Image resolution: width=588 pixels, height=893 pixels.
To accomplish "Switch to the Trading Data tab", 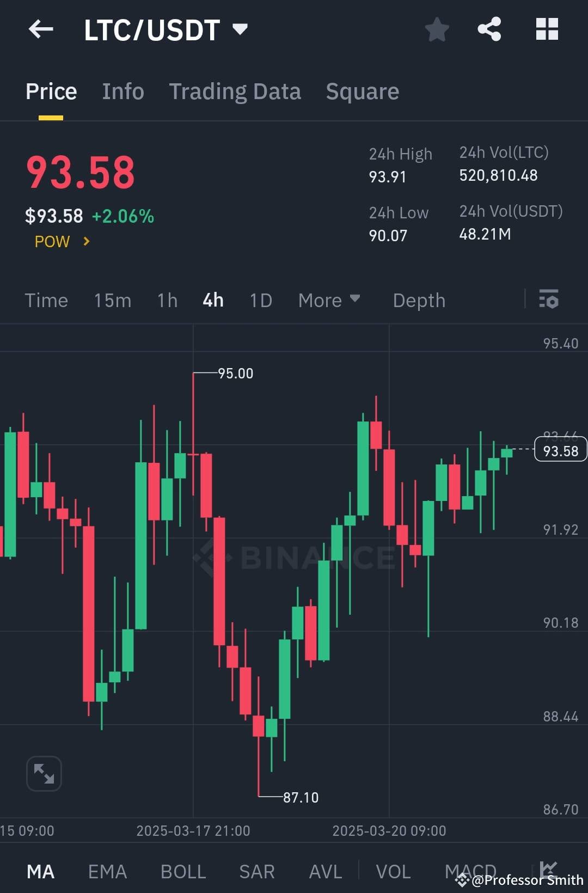I will click(235, 91).
